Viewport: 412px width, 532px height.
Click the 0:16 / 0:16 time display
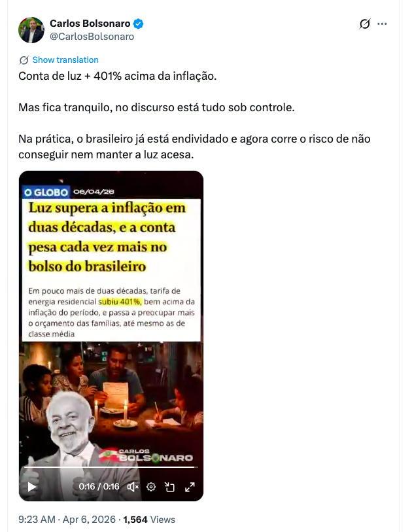(x=99, y=487)
